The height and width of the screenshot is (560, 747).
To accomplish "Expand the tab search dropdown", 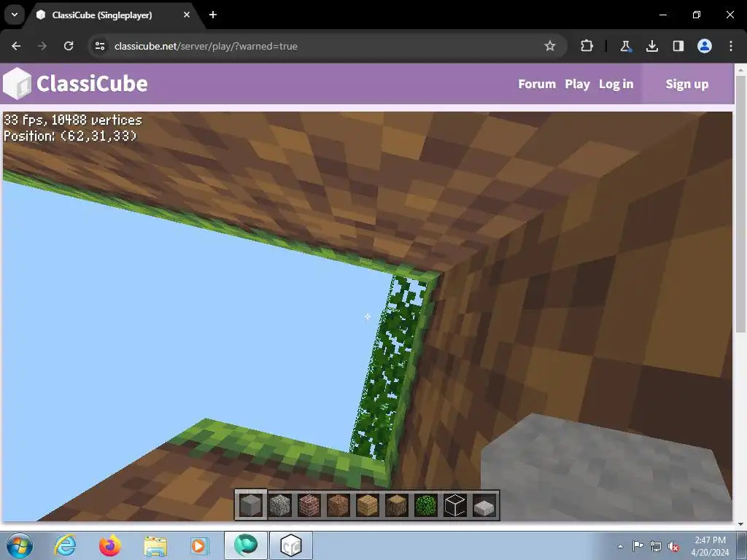I will pos(15,15).
